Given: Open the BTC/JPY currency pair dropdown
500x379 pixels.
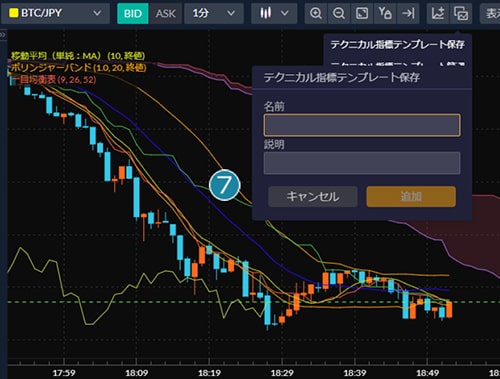Looking at the screenshot, I should [55, 13].
